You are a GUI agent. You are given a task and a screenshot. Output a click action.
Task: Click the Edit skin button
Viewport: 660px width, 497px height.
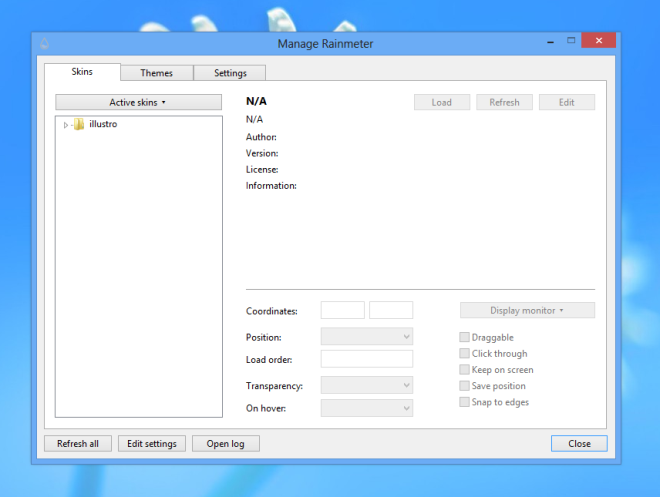[x=567, y=102]
